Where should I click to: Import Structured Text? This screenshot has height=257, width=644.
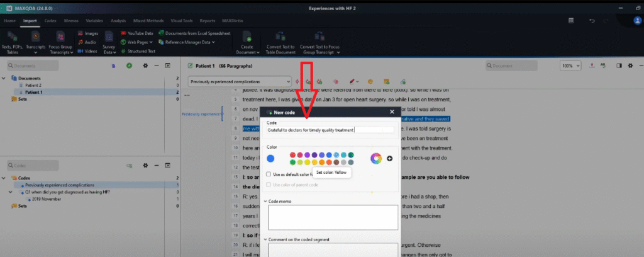(138, 52)
